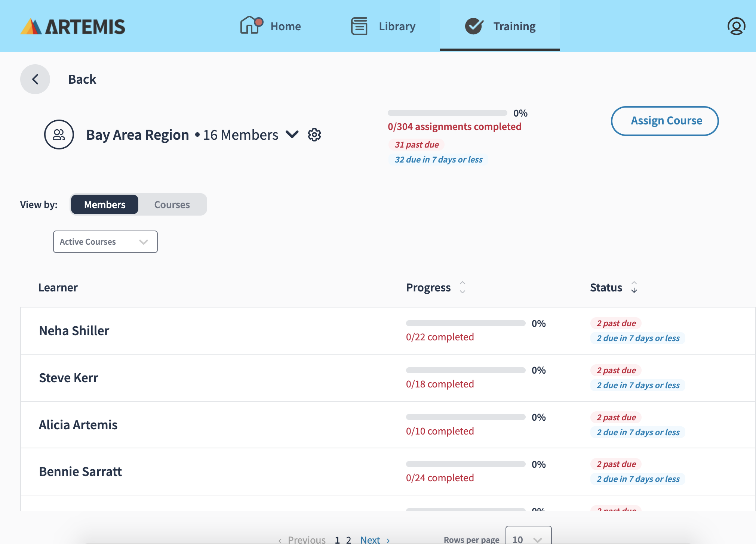Click the Library book icon
The height and width of the screenshot is (544, 756).
point(359,26)
